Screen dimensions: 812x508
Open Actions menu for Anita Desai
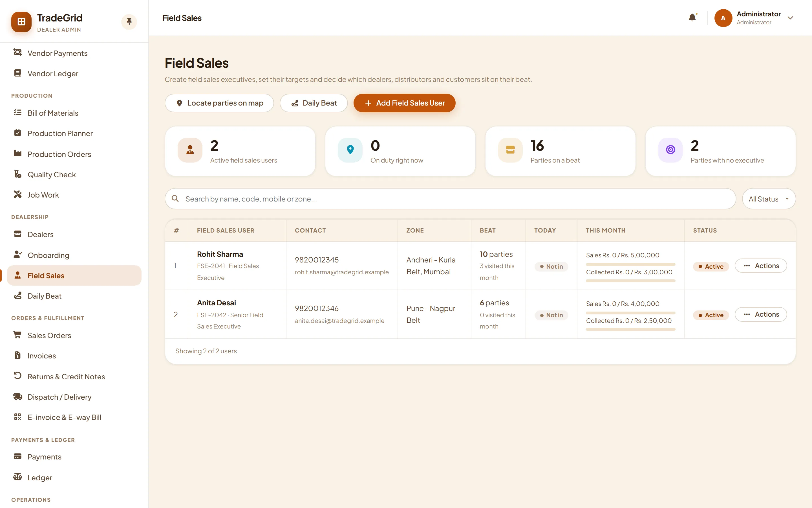coord(761,314)
